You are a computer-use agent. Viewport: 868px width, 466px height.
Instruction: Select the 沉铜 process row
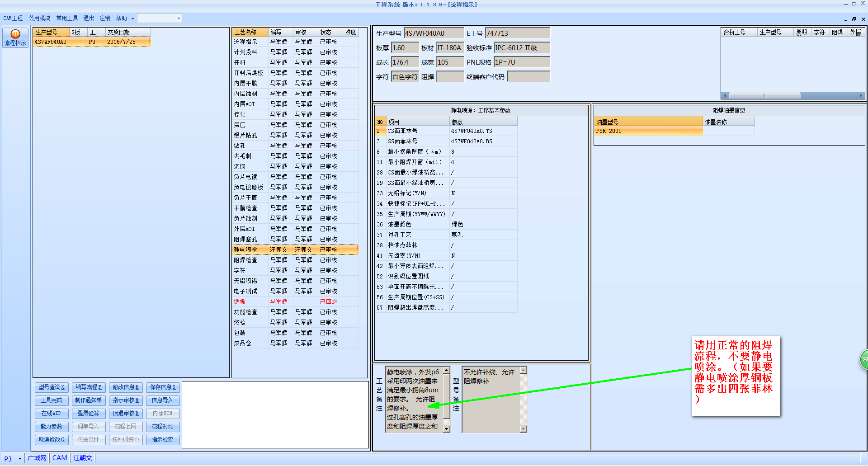(x=295, y=166)
